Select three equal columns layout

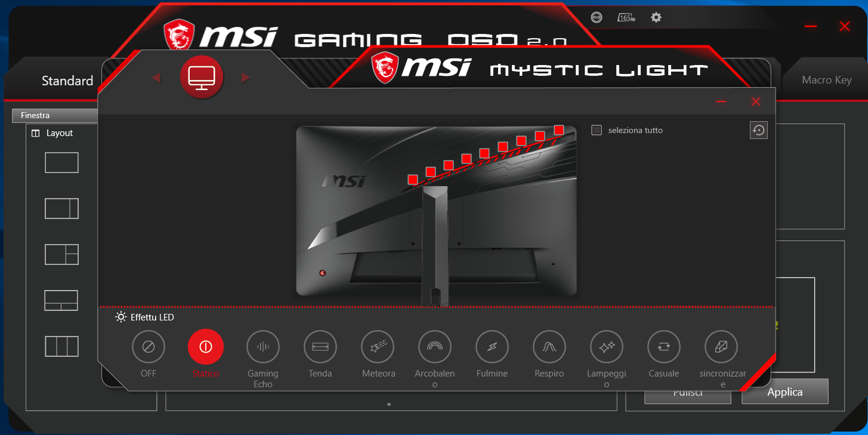[x=61, y=347]
